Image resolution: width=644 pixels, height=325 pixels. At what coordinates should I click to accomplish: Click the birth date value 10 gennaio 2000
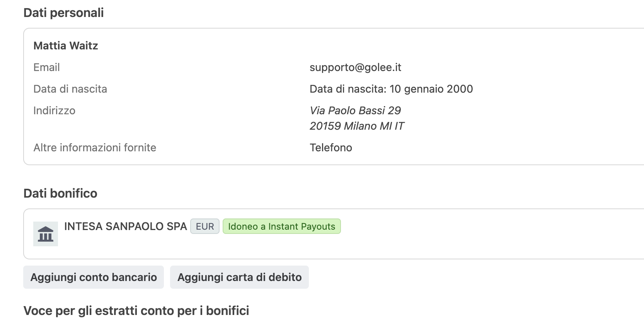pos(431,89)
